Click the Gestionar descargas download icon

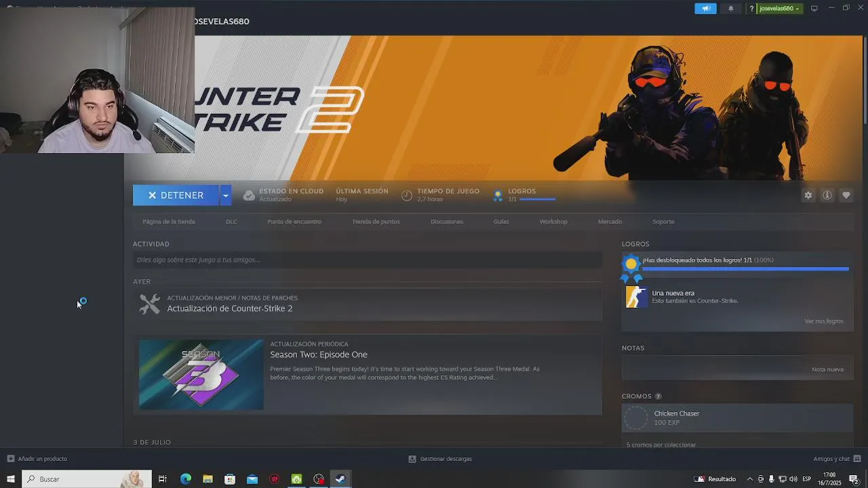click(412, 459)
